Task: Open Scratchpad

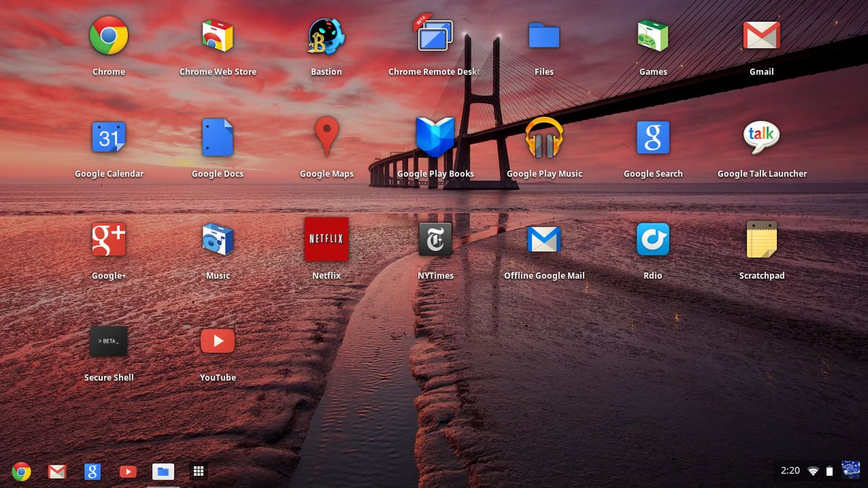Action: click(x=762, y=239)
